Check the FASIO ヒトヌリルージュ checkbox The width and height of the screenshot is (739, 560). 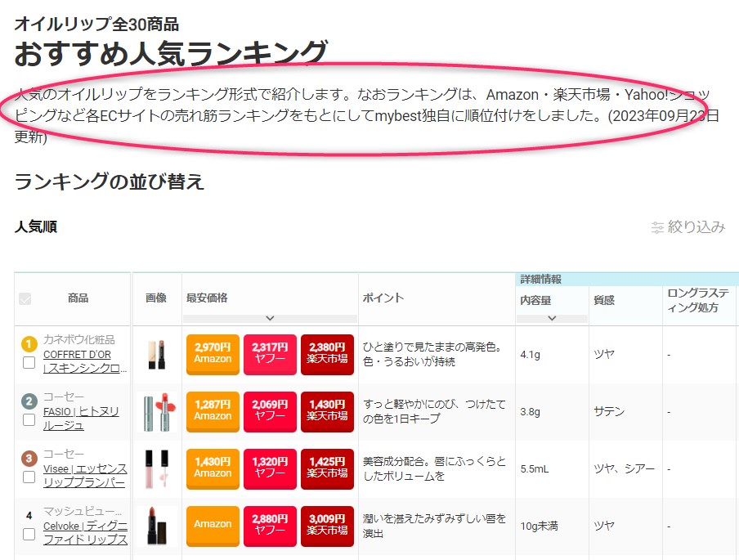click(29, 419)
